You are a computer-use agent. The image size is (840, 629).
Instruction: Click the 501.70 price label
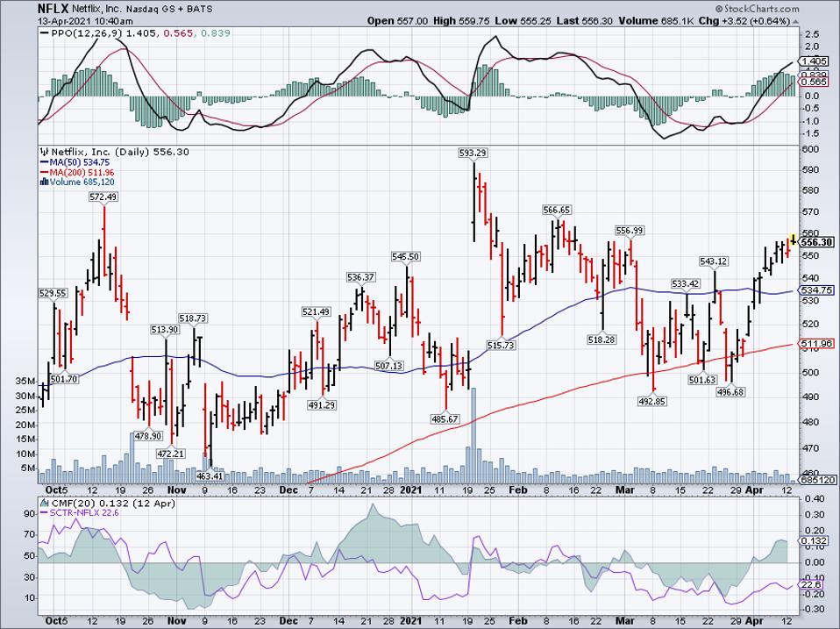64,379
